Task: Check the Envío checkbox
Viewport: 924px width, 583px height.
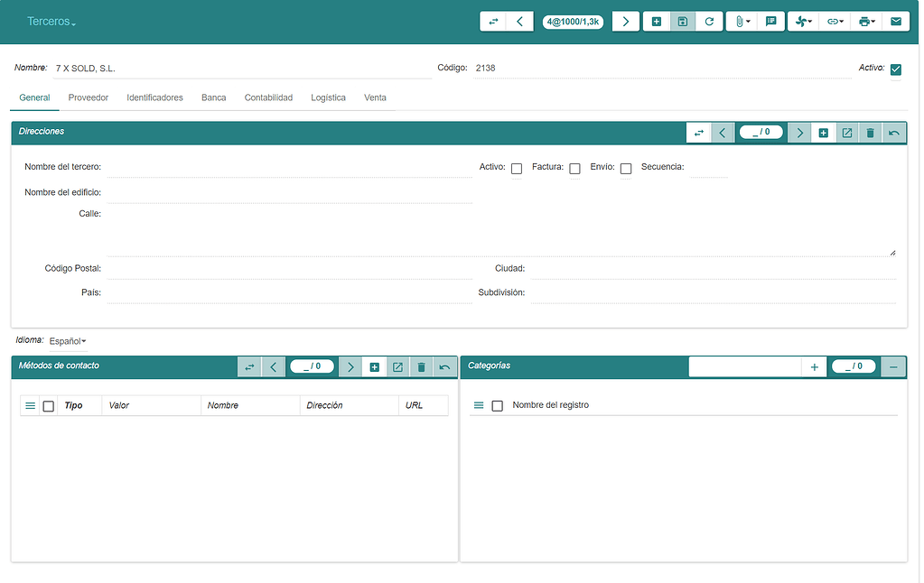Action: pos(625,169)
